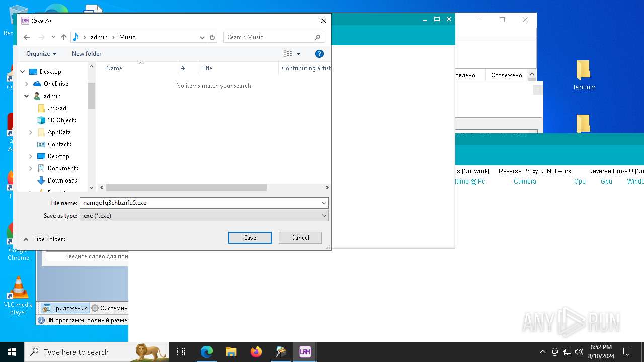
Task: Hide Folders pane toggle
Action: [x=44, y=239]
